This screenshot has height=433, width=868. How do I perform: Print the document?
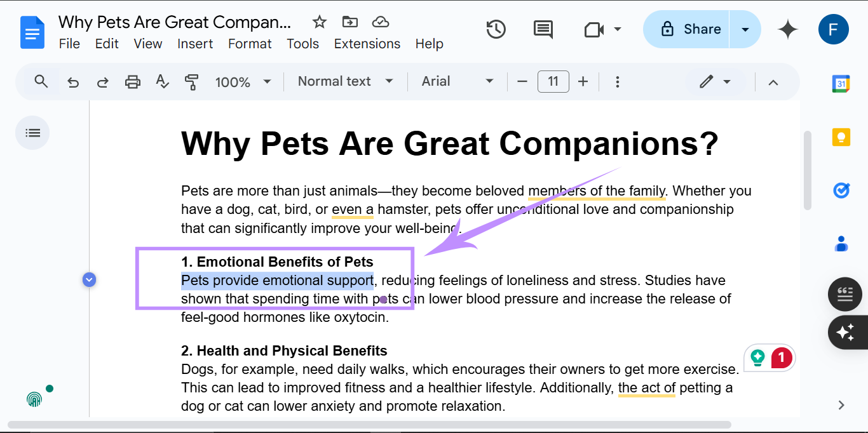[132, 81]
